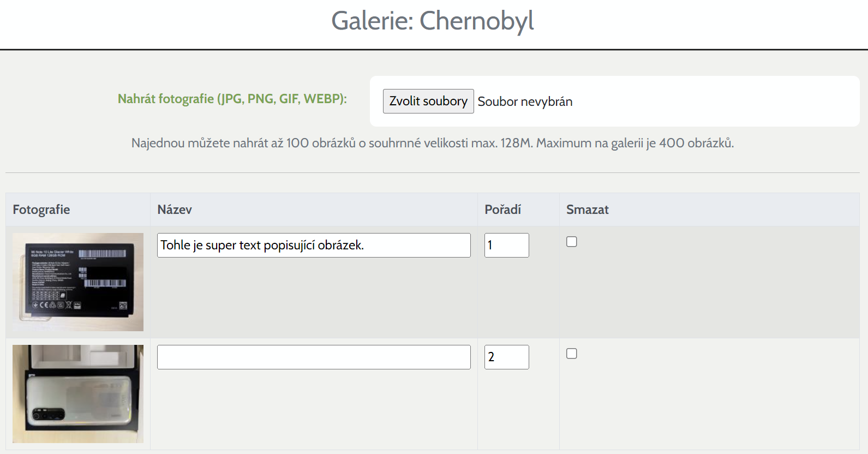Check the delete box for second photo
The width and height of the screenshot is (868, 454).
tap(572, 354)
